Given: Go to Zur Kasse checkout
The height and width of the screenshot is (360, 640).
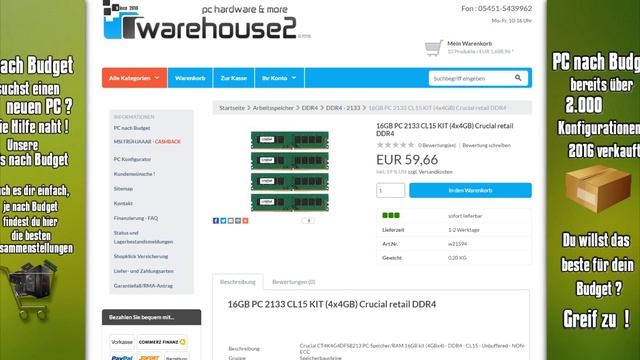Looking at the screenshot, I should [233, 78].
